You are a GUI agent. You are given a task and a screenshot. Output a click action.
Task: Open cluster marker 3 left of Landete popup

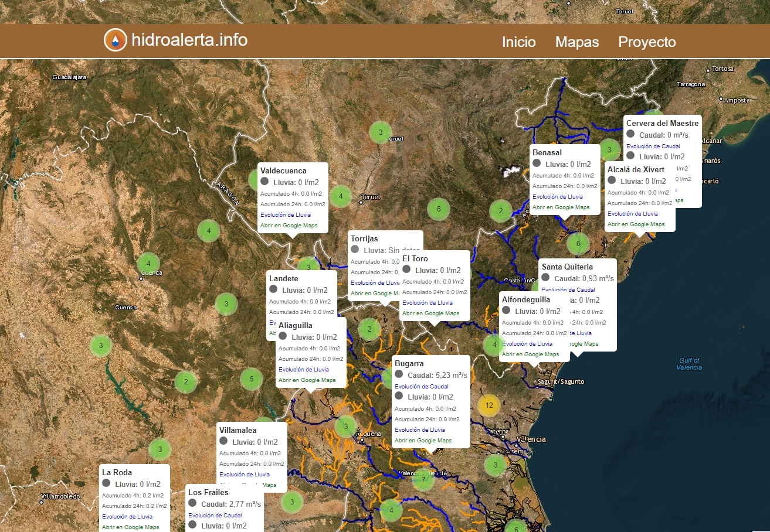[x=226, y=303]
